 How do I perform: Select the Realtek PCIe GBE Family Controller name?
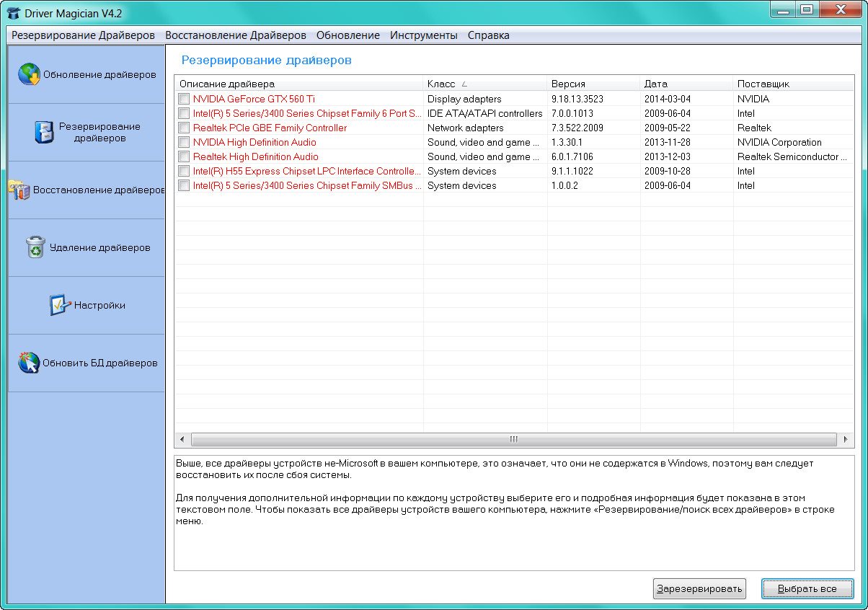[270, 128]
